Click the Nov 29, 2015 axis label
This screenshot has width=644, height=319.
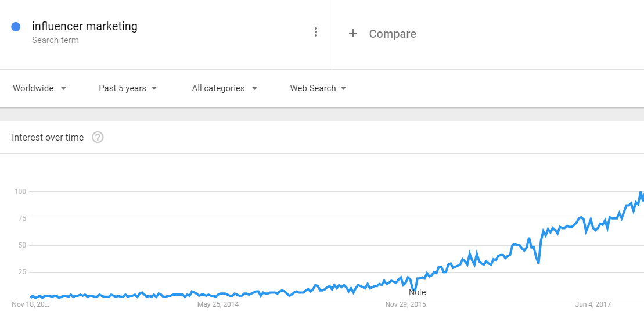(x=405, y=304)
